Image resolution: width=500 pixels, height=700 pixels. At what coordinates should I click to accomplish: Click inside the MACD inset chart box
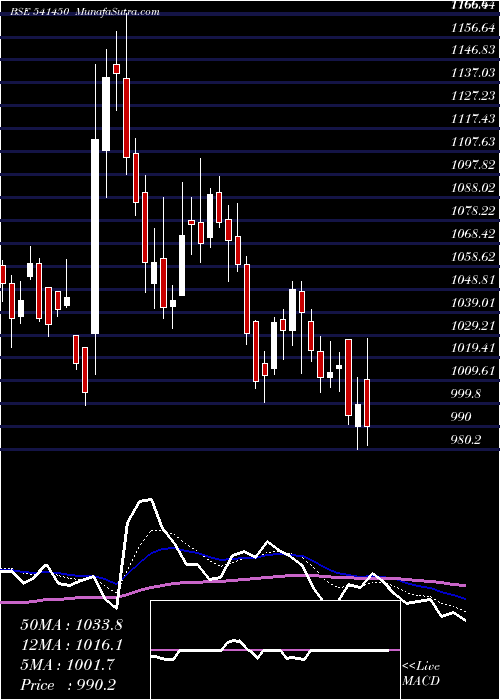point(275,650)
